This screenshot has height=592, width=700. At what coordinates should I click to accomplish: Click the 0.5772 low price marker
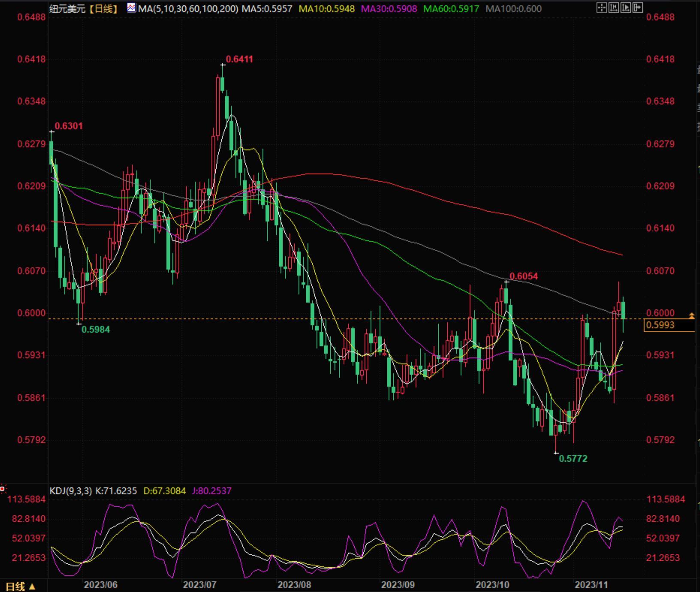click(x=573, y=459)
